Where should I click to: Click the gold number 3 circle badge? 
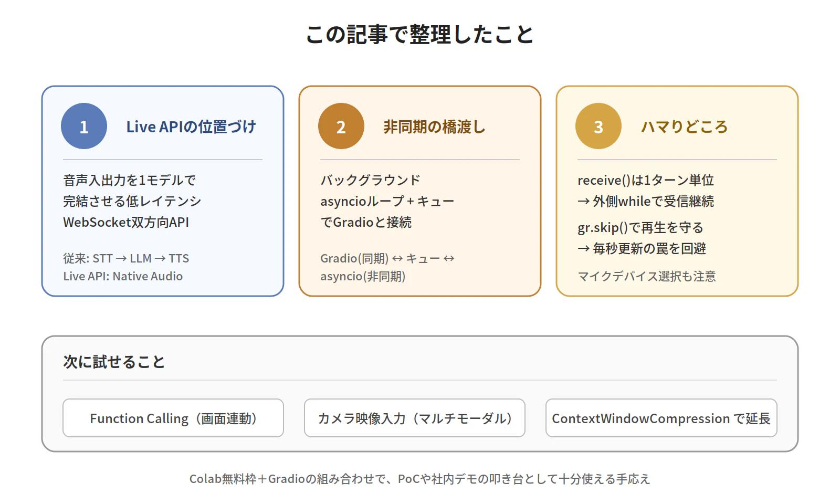[598, 126]
